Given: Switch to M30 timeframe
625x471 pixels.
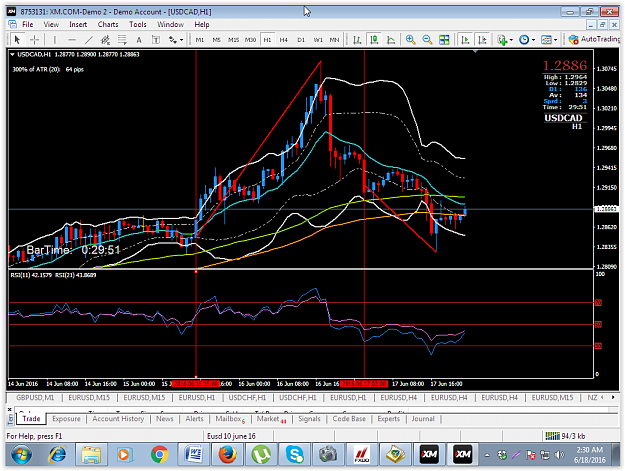Looking at the screenshot, I should coord(250,39).
